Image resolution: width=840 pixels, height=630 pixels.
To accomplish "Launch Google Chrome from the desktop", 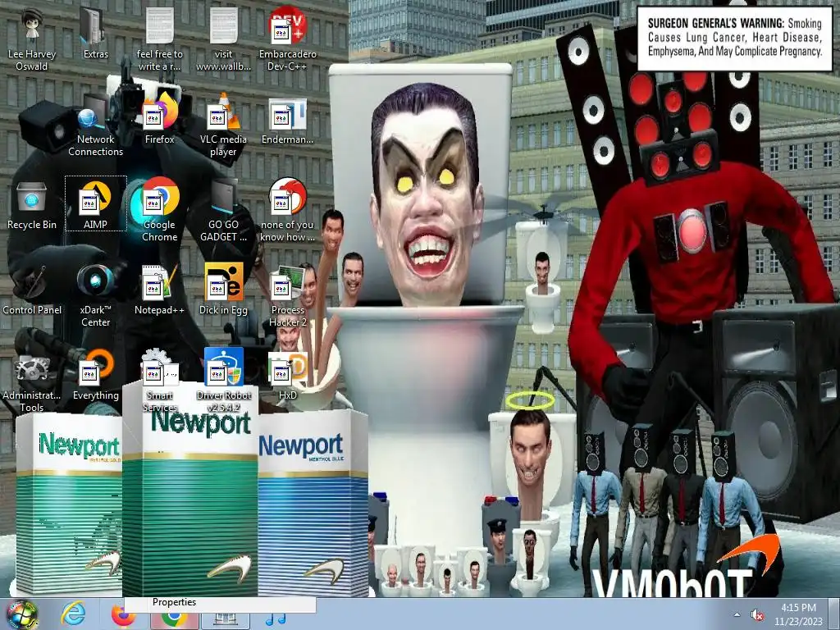I will click(x=160, y=209).
